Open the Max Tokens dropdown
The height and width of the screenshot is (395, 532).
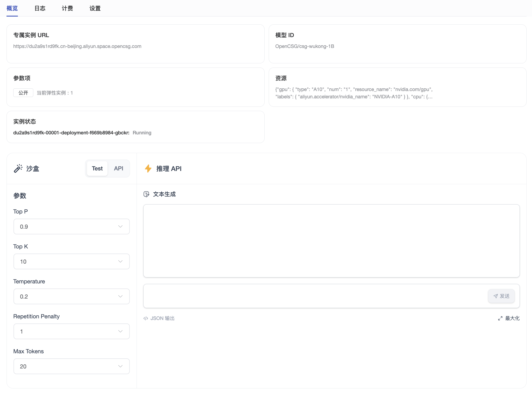coord(72,366)
